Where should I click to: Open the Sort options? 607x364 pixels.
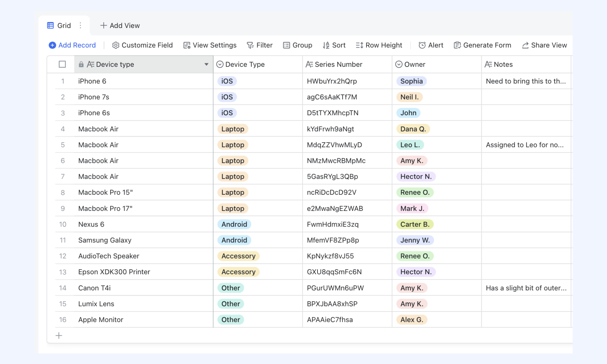coord(334,45)
